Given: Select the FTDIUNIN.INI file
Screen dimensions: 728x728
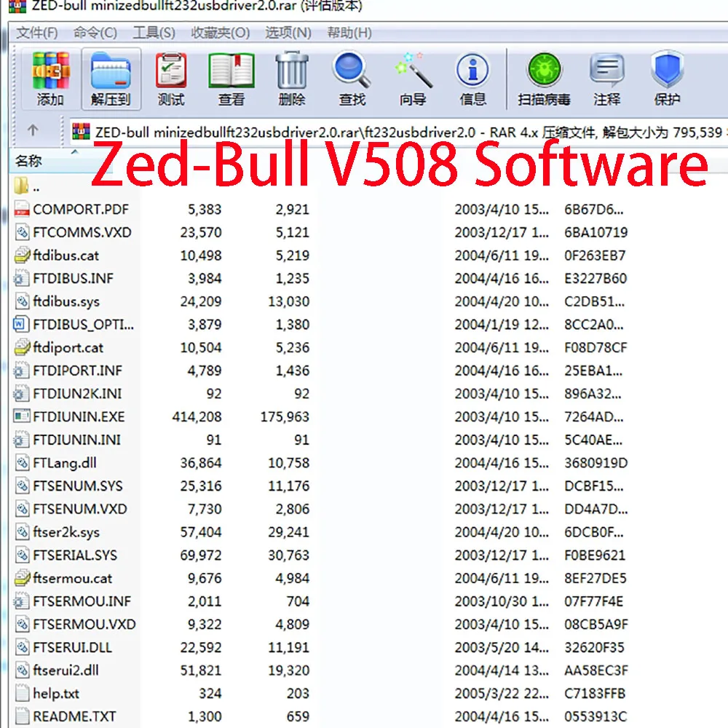Looking at the screenshot, I should pyautogui.click(x=76, y=440).
